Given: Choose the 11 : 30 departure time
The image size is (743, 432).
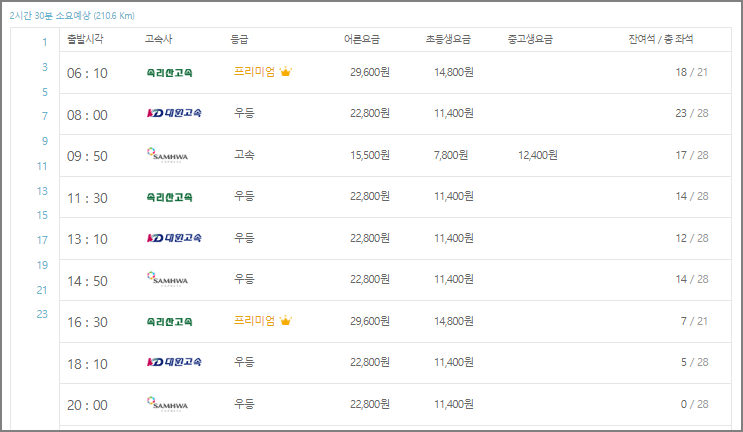Looking at the screenshot, I should point(87,198).
